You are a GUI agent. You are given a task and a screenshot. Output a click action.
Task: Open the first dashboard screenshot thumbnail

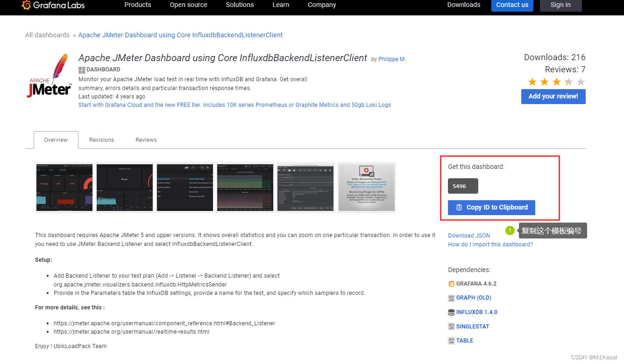pos(64,188)
